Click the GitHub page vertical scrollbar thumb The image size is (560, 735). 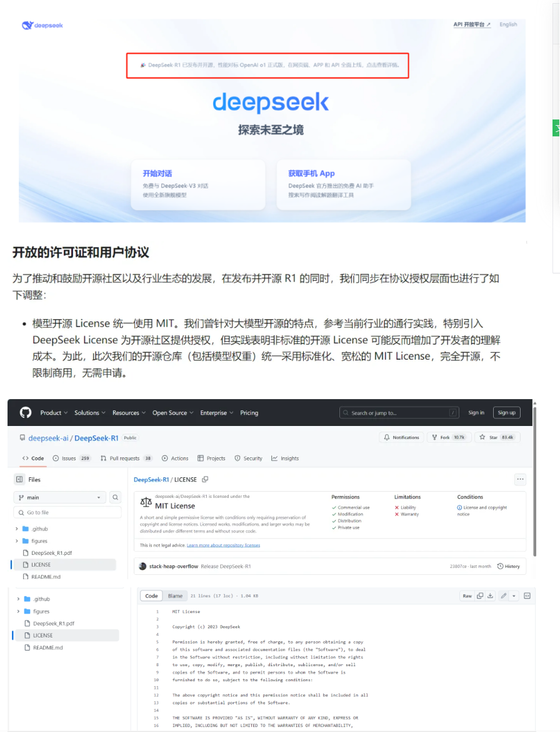535,480
